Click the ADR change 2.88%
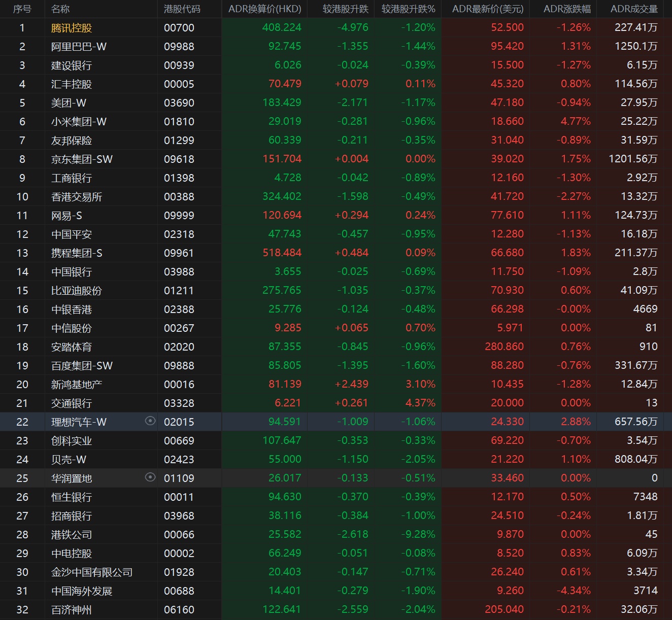 (x=576, y=422)
